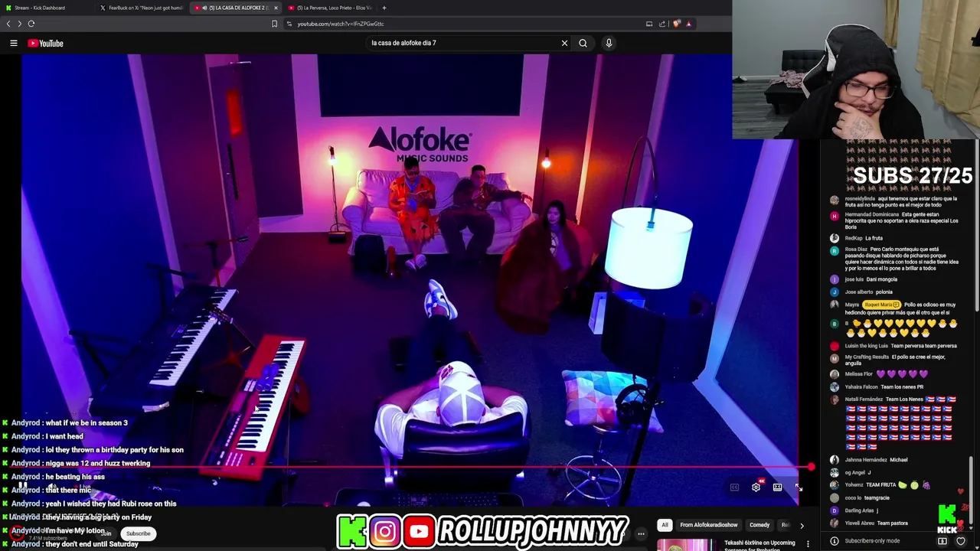Select the Comedy filter chip
The height and width of the screenshot is (551, 980).
click(759, 525)
